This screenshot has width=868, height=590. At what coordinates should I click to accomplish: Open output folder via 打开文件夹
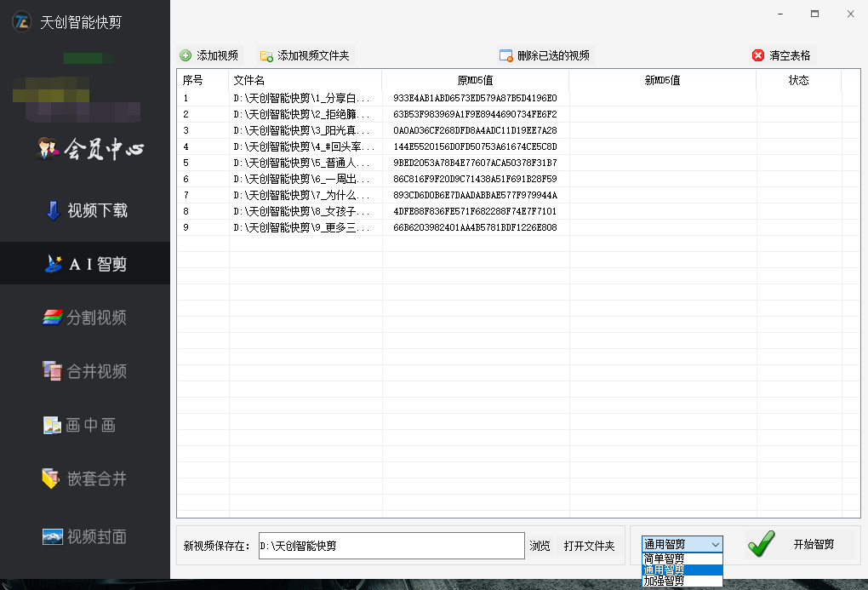590,546
